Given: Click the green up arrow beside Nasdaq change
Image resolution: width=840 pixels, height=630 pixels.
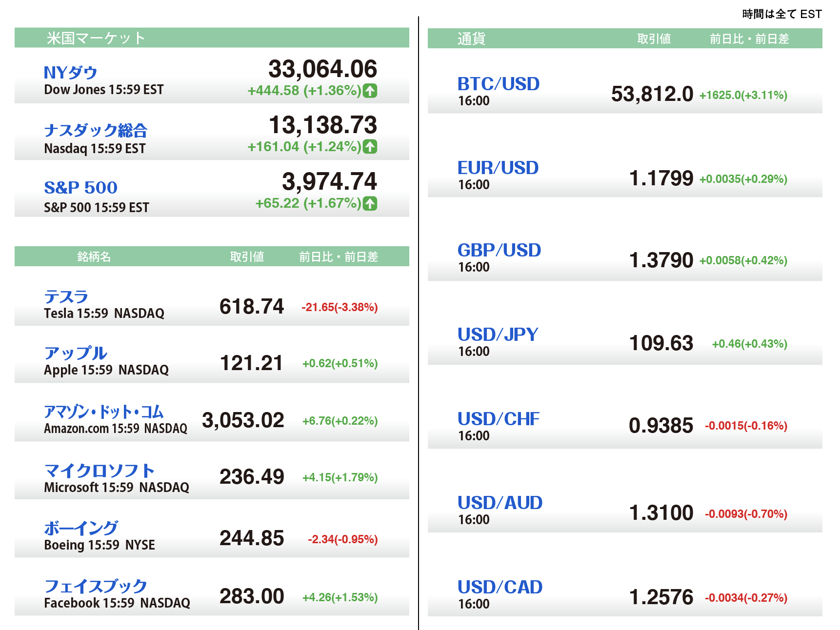Looking at the screenshot, I should 370,147.
